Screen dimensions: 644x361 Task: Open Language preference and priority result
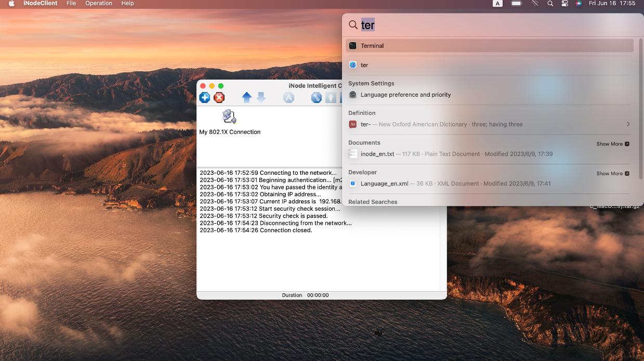click(490, 95)
